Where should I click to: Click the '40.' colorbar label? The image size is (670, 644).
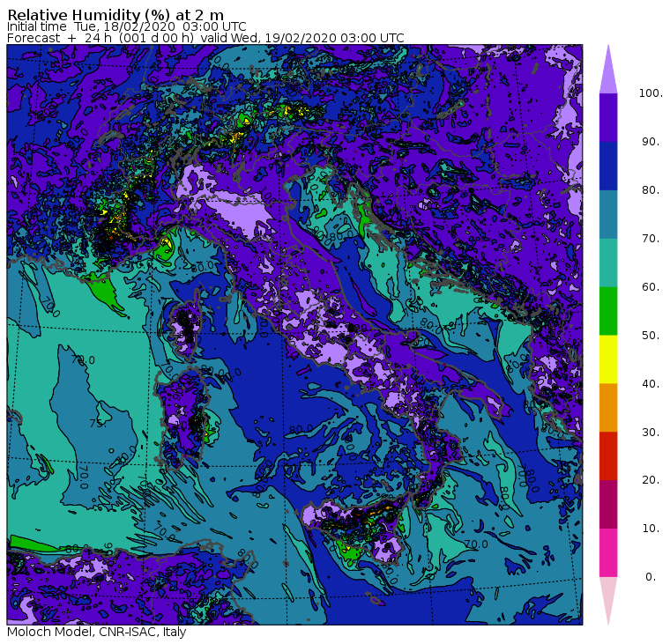(x=651, y=384)
